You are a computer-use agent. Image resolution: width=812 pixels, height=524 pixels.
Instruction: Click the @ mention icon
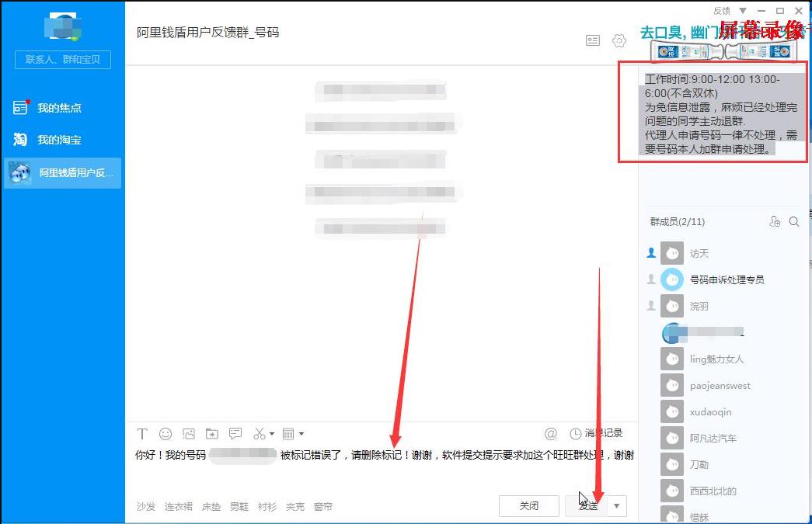click(551, 433)
